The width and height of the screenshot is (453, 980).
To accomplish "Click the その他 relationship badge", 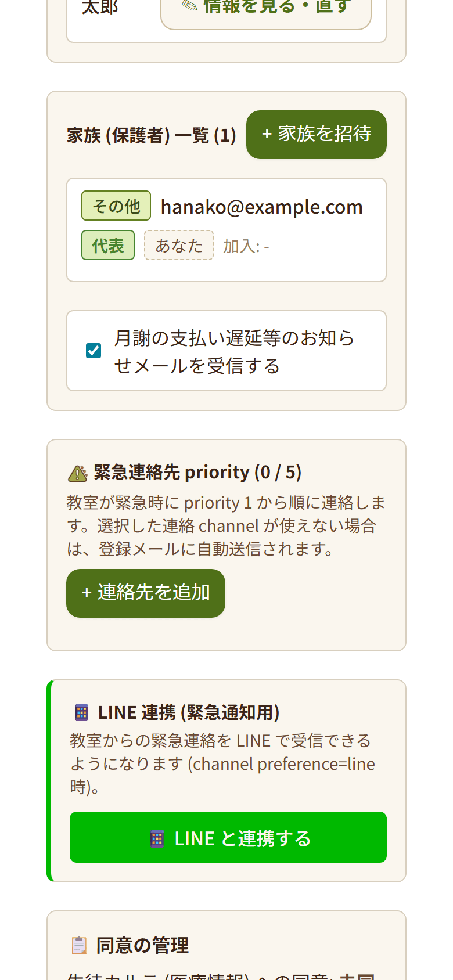I will click(116, 206).
